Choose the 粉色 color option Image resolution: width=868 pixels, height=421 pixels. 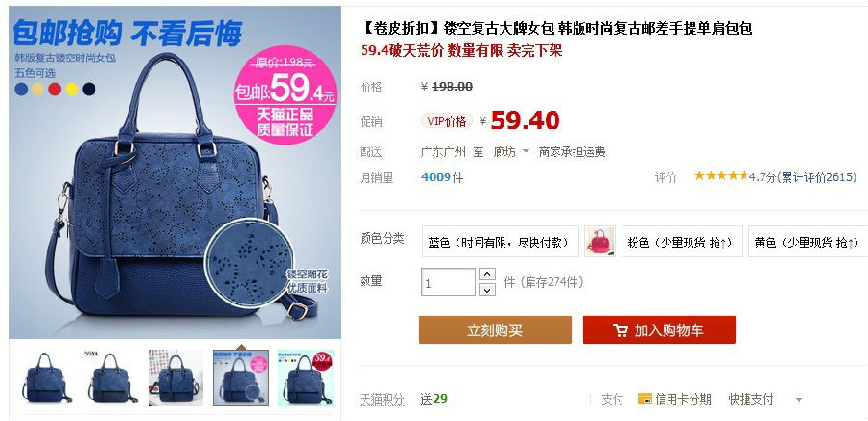(x=681, y=241)
